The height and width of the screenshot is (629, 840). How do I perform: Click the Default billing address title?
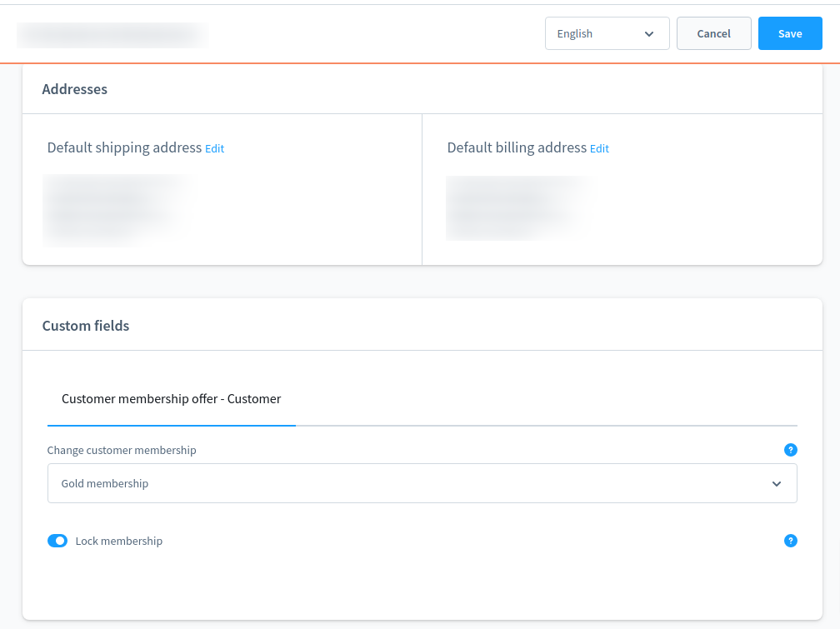(517, 147)
